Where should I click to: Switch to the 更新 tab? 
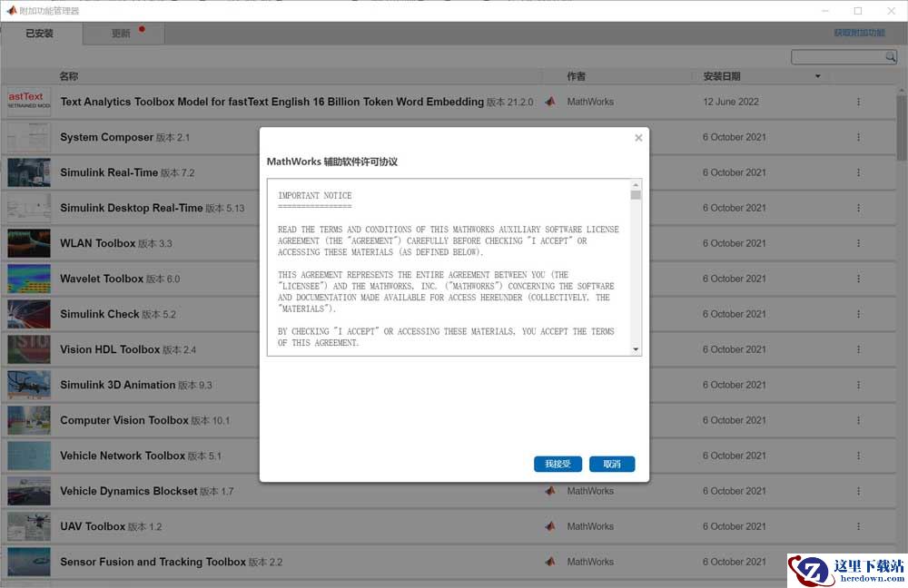[122, 33]
